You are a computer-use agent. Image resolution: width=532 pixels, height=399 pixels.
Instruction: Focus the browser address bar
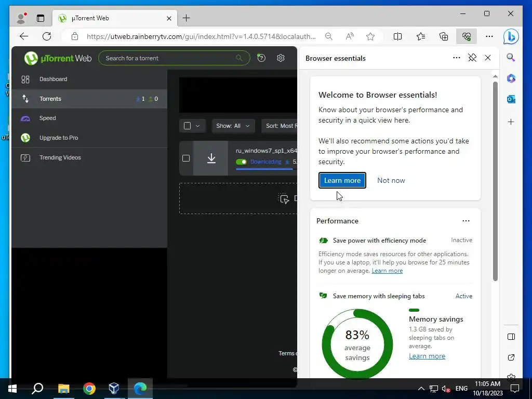201,36
